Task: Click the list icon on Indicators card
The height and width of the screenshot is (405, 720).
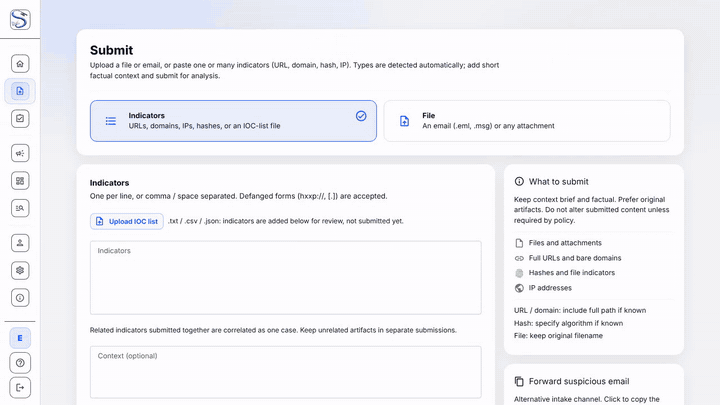Action: coord(111,121)
